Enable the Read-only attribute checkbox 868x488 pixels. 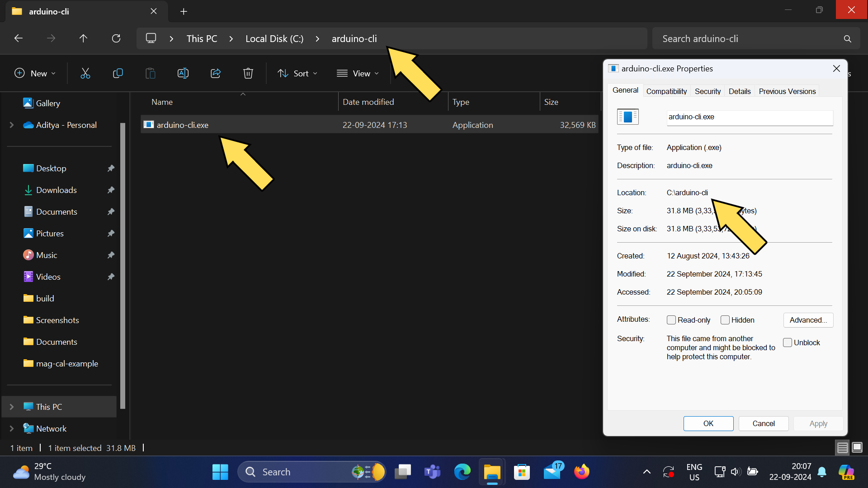pyautogui.click(x=671, y=320)
